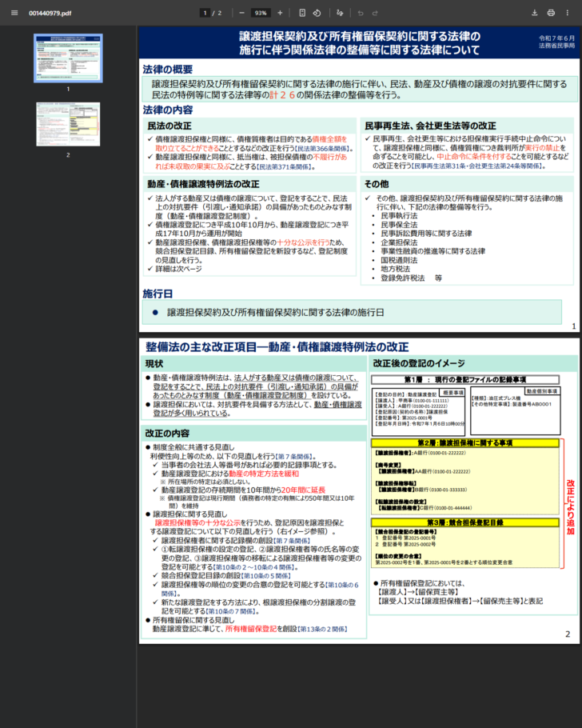This screenshot has height=728, width=582.
Task: Click the title 民事再生法、会社更生法等の改正
Action: [x=430, y=126]
